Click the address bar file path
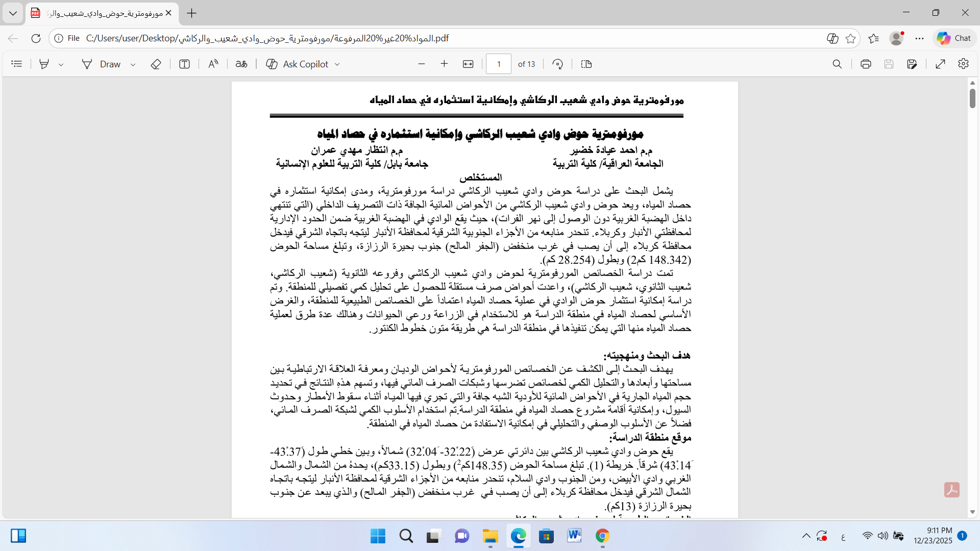The image size is (980, 551). (x=267, y=38)
